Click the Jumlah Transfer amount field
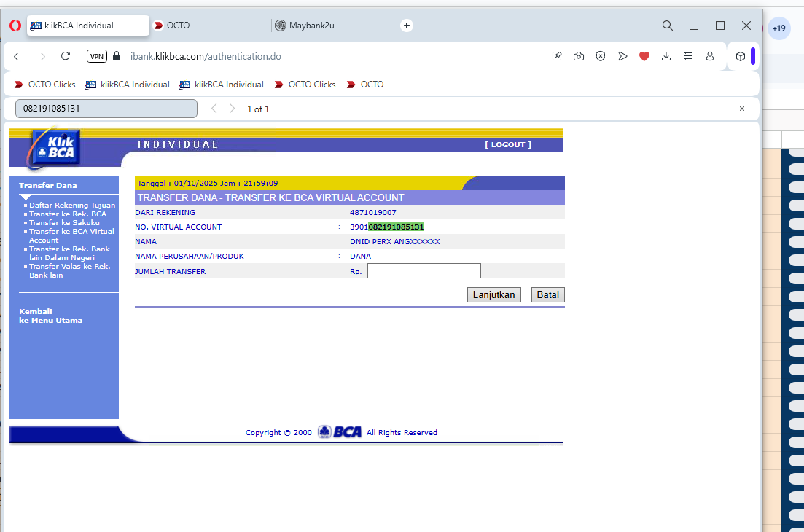This screenshot has height=532, width=804. point(424,270)
